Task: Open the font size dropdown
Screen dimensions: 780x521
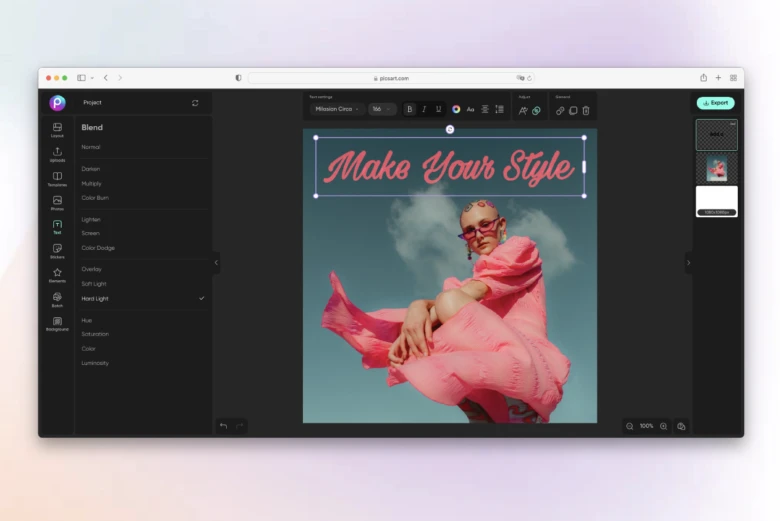Action: pos(382,109)
